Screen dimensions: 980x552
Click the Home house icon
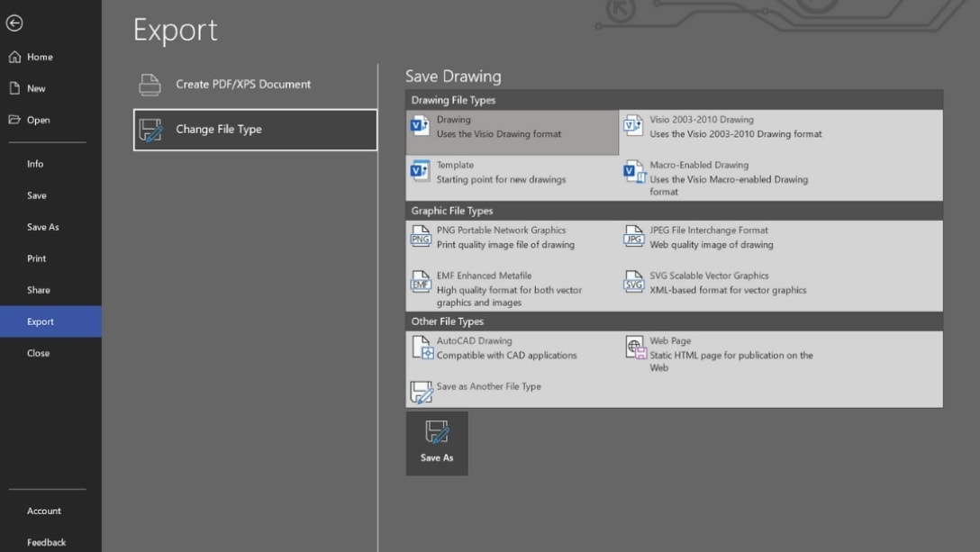(15, 57)
